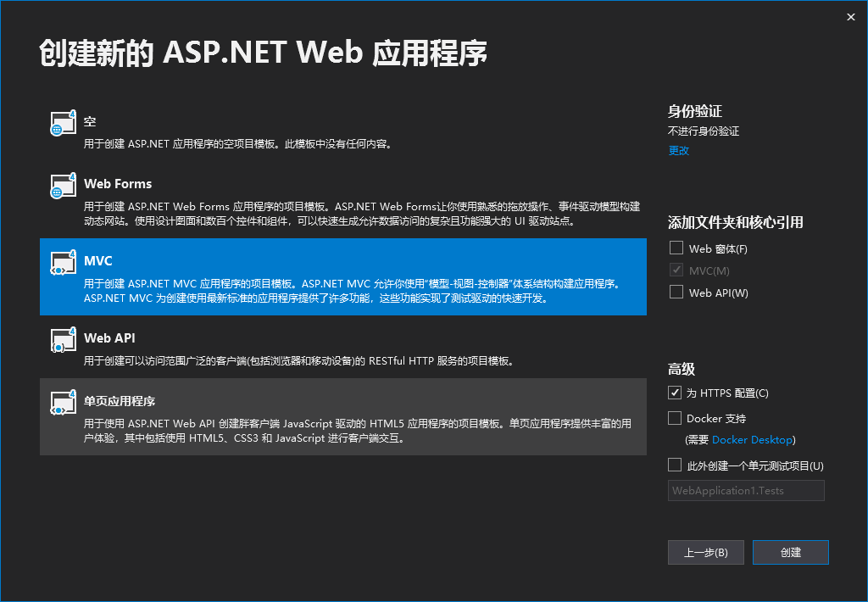The width and height of the screenshot is (868, 602).
Task: Click the 创建 button
Action: coord(791,552)
